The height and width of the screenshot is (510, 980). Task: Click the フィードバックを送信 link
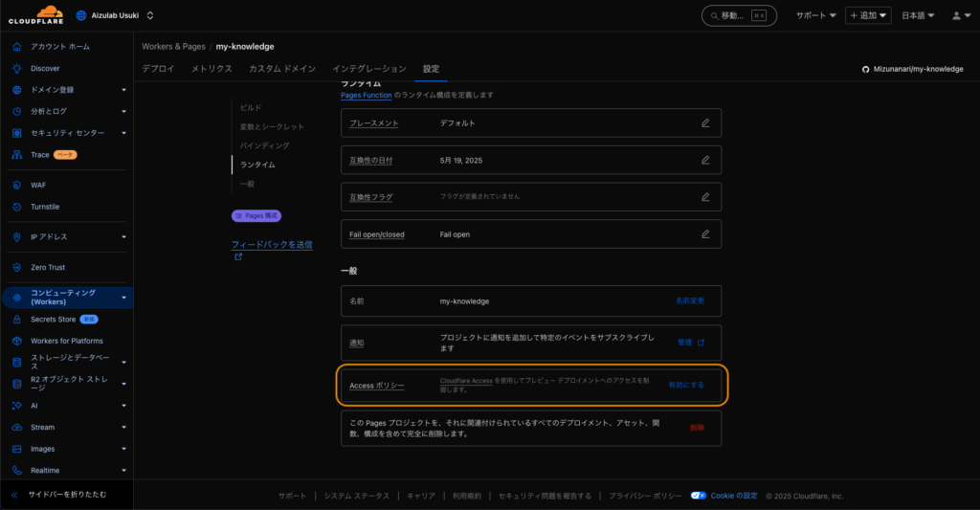coord(272,244)
